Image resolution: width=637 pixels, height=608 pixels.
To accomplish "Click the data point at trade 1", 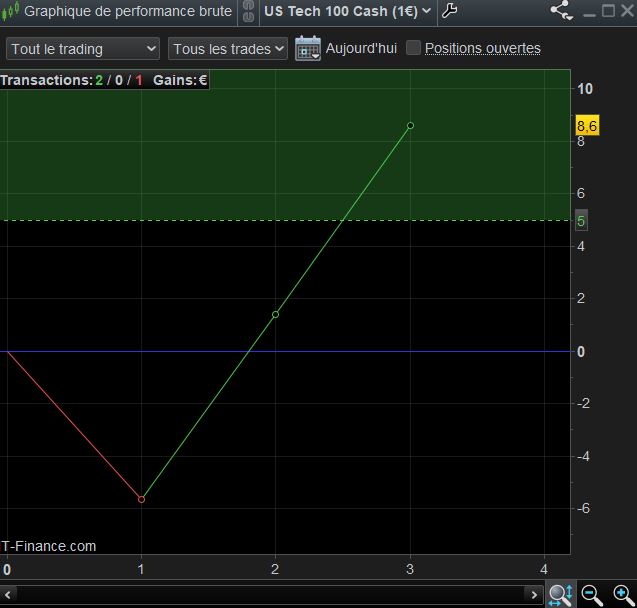I will 141,499.
